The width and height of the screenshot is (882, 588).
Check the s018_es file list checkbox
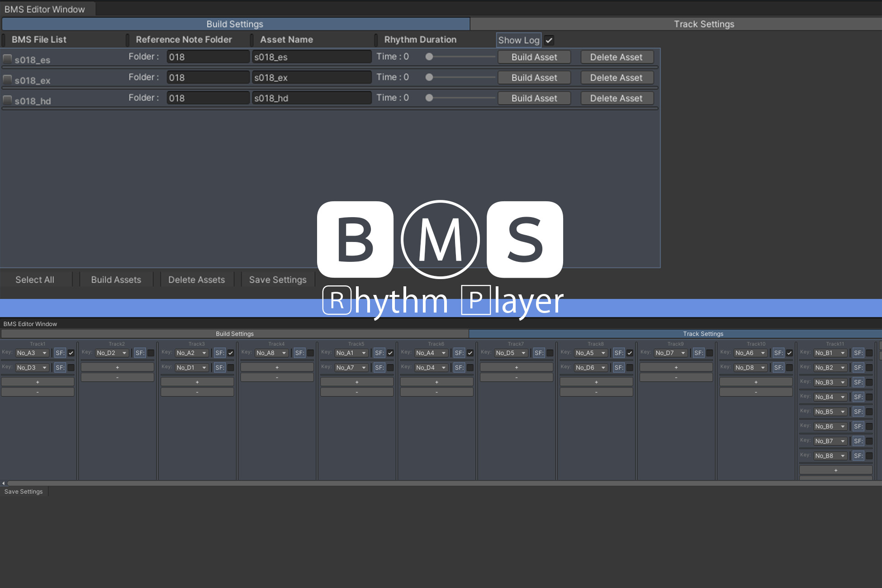[x=7, y=59]
